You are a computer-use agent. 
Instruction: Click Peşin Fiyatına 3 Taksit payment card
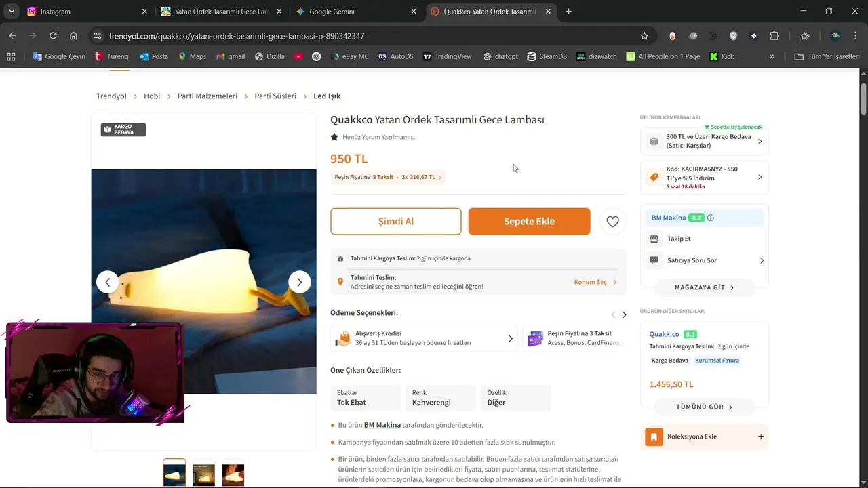pos(574,338)
